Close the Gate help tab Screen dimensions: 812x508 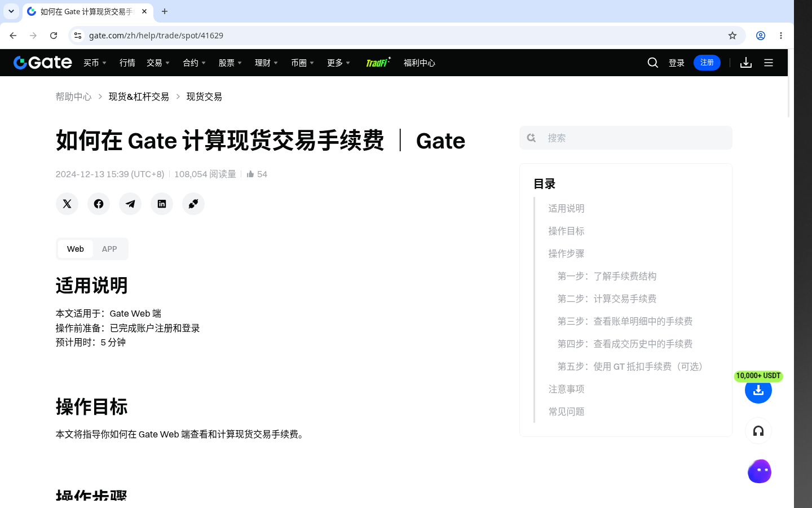[x=144, y=11]
